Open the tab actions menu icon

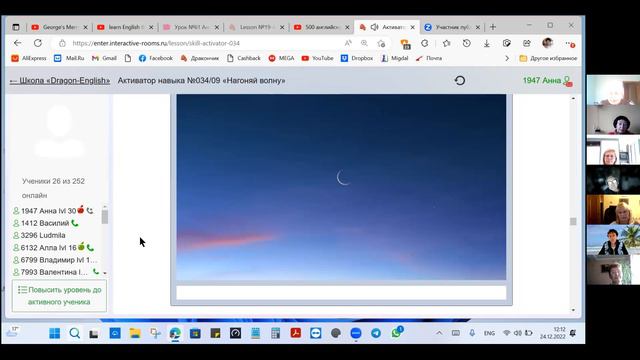coord(16,27)
